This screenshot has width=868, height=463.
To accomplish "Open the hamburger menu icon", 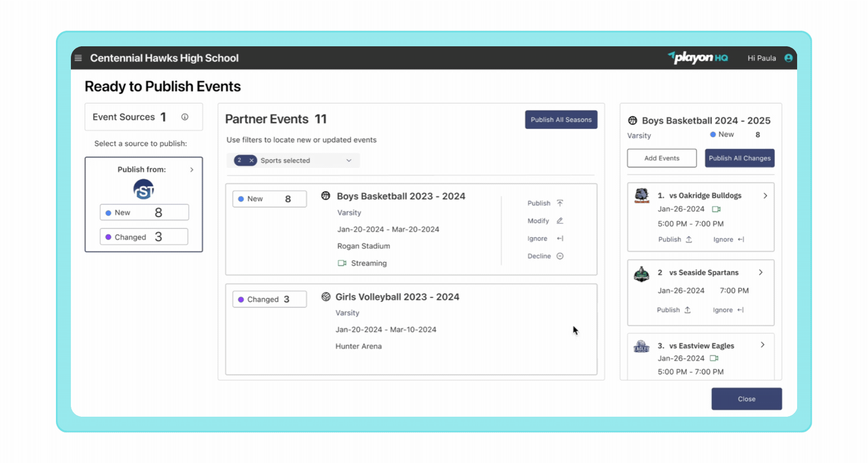I will point(78,58).
